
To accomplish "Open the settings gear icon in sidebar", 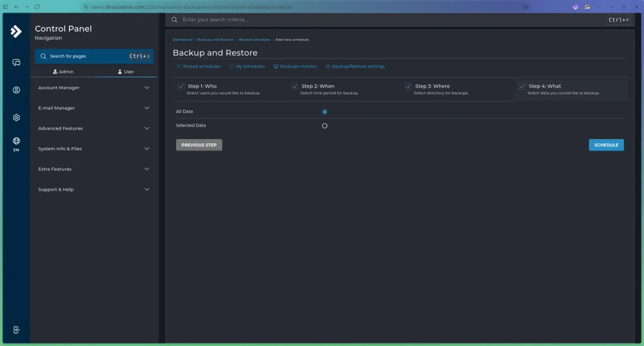I will [x=16, y=118].
